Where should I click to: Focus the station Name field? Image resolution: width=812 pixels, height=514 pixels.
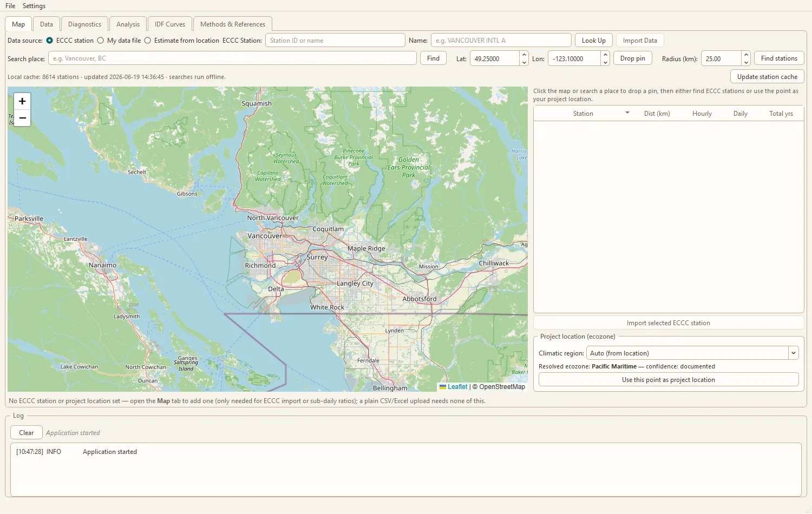(x=501, y=41)
